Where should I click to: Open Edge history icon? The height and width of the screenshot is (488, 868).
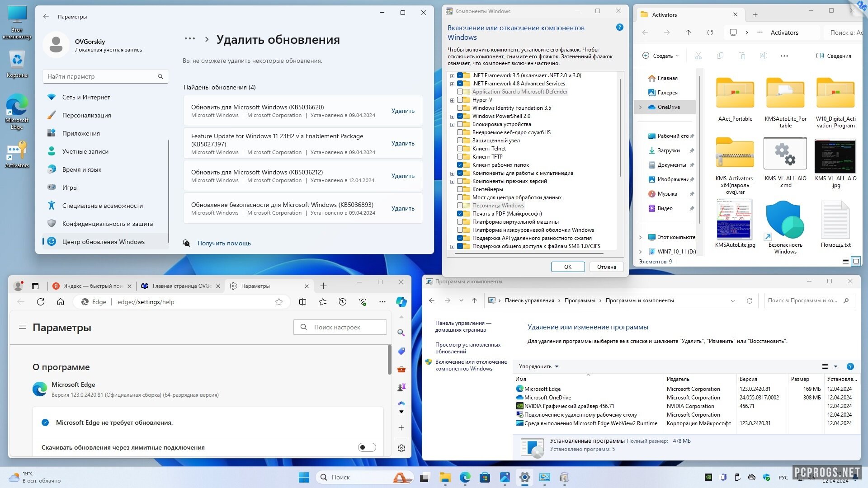coord(343,302)
